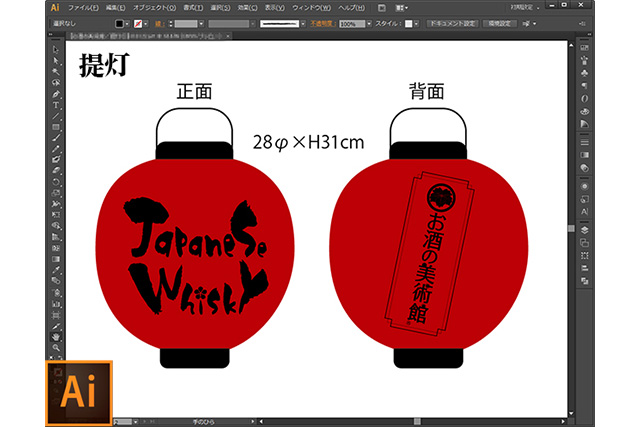Image resolution: width=640 pixels, height=427 pixels.
Task: Open the Symbols panel club icon
Action: point(584,73)
